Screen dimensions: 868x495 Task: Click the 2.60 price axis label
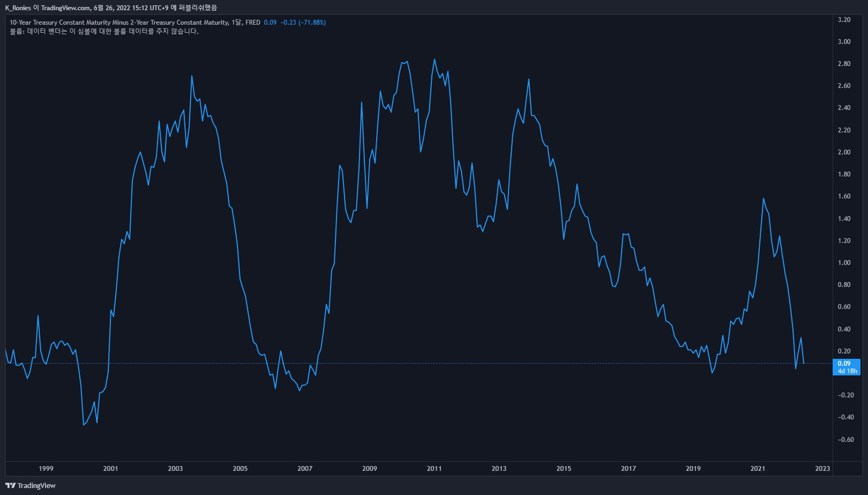point(844,86)
